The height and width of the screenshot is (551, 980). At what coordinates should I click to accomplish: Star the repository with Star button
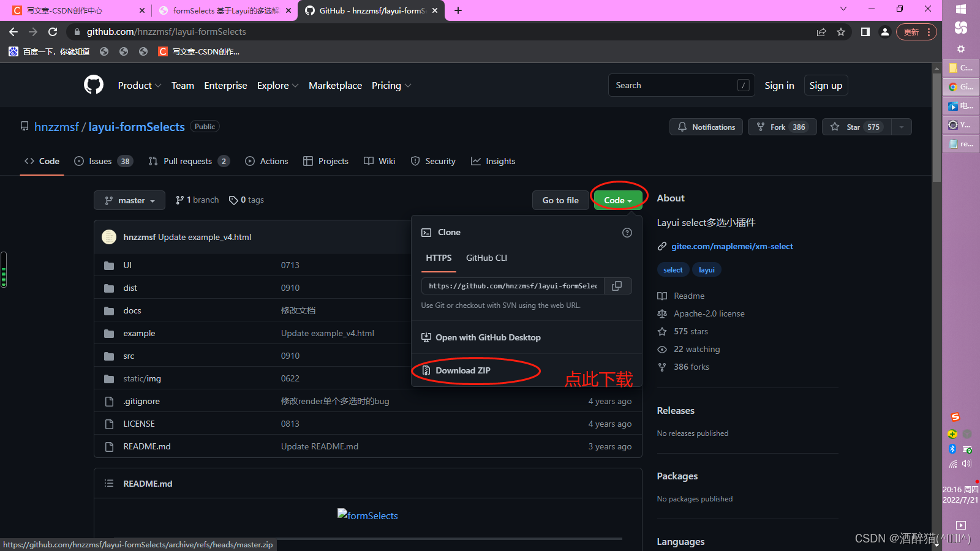856,127
